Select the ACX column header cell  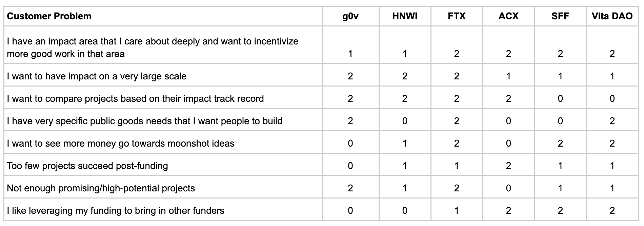click(508, 16)
